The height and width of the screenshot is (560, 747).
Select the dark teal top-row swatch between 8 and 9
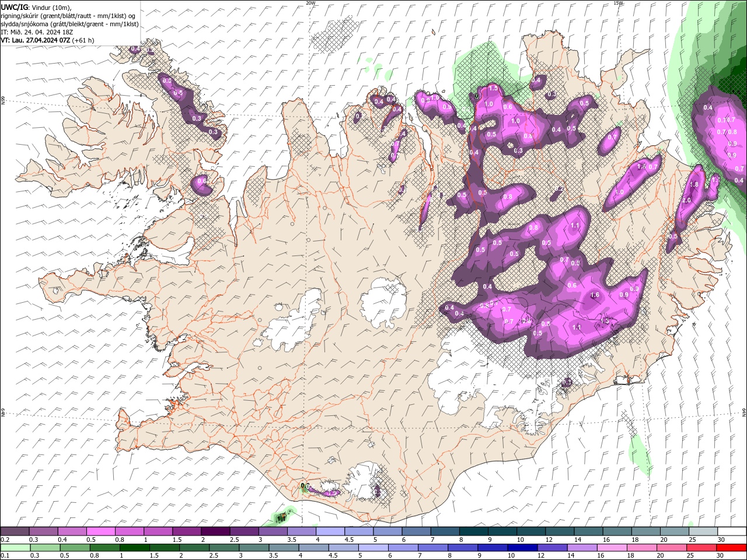tap(474, 531)
